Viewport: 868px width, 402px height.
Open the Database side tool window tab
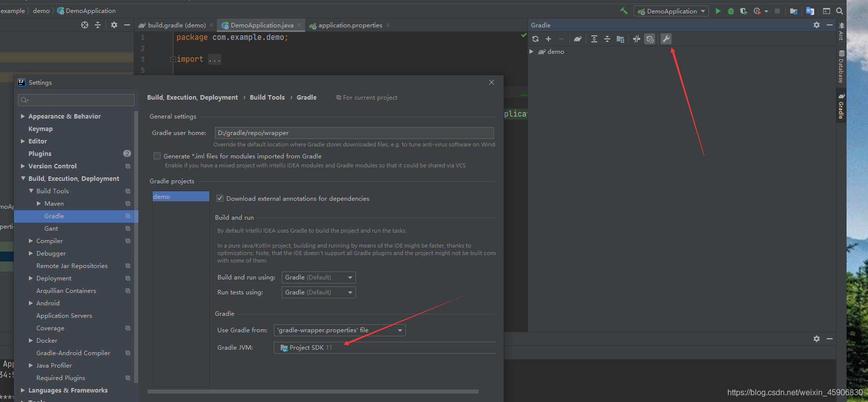[842, 66]
